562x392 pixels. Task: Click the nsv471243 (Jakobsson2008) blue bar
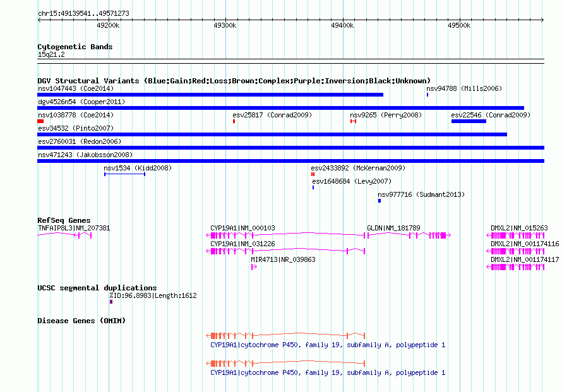point(290,161)
